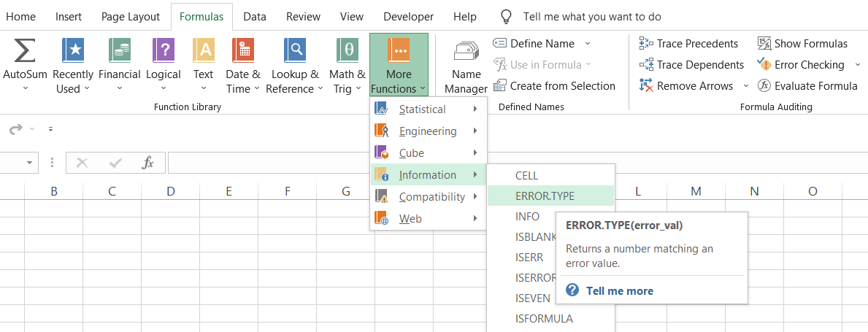The height and width of the screenshot is (332, 868).
Task: Open the Financial functions icon
Action: point(119,51)
